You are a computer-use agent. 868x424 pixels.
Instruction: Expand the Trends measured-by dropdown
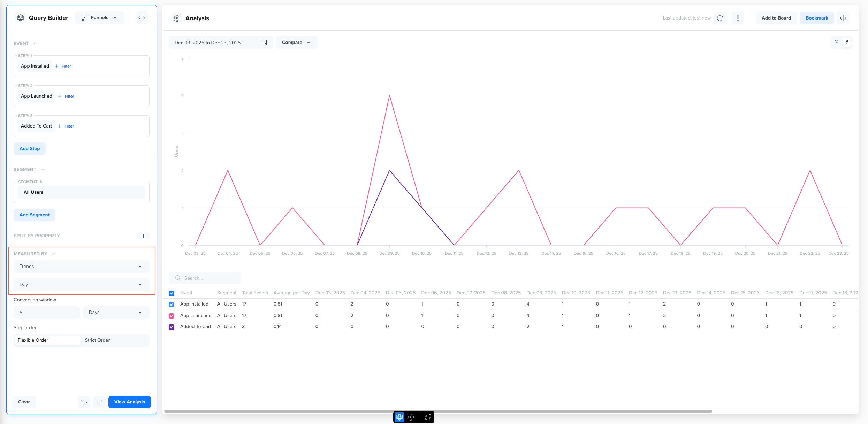(82, 267)
